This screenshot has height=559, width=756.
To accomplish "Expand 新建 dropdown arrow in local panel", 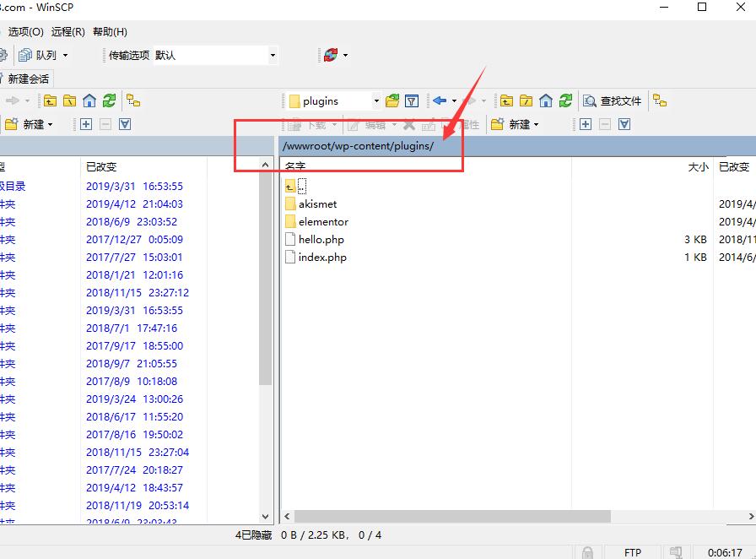I will [x=50, y=124].
